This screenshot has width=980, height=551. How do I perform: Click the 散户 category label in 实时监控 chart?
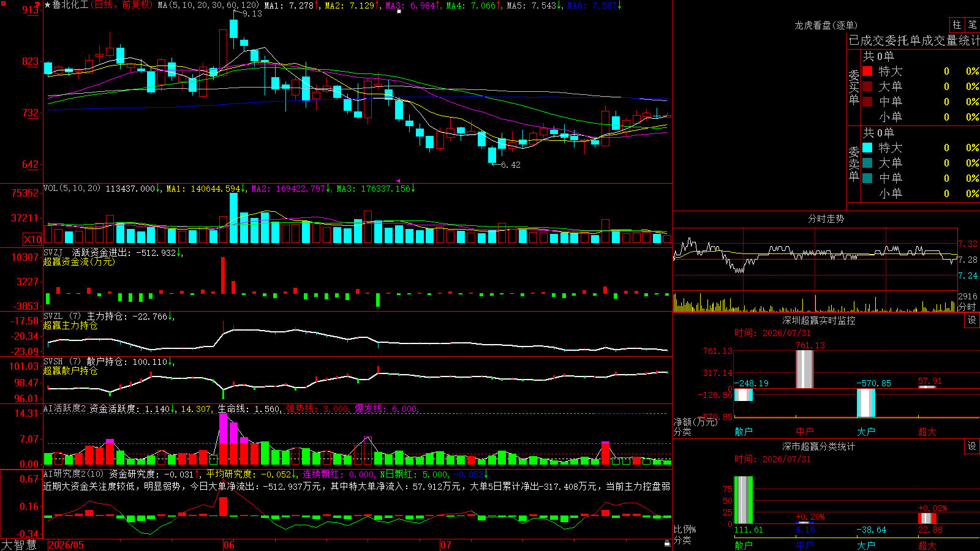coord(743,432)
